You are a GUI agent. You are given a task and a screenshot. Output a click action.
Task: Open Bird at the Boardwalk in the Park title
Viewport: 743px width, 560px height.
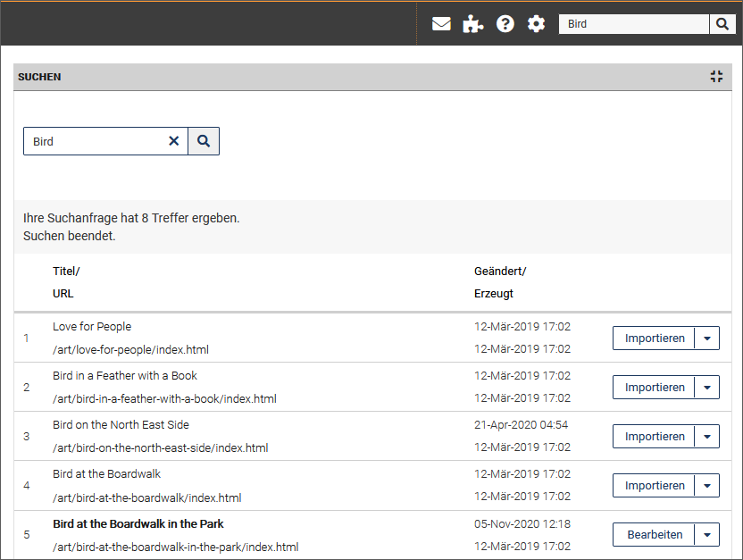pyautogui.click(x=138, y=523)
